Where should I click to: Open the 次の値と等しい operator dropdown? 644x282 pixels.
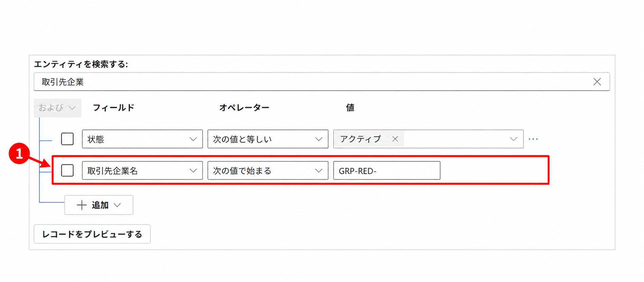[x=268, y=139]
